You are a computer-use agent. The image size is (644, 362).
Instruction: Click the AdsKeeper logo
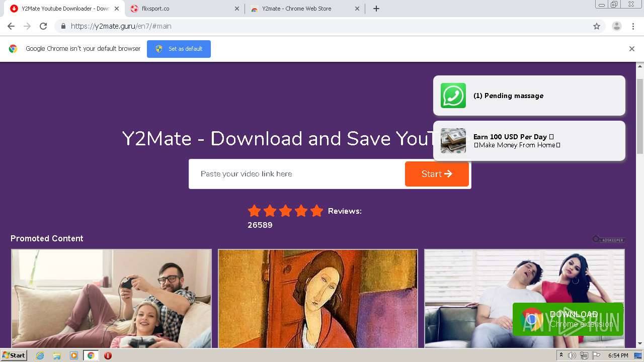pos(609,240)
